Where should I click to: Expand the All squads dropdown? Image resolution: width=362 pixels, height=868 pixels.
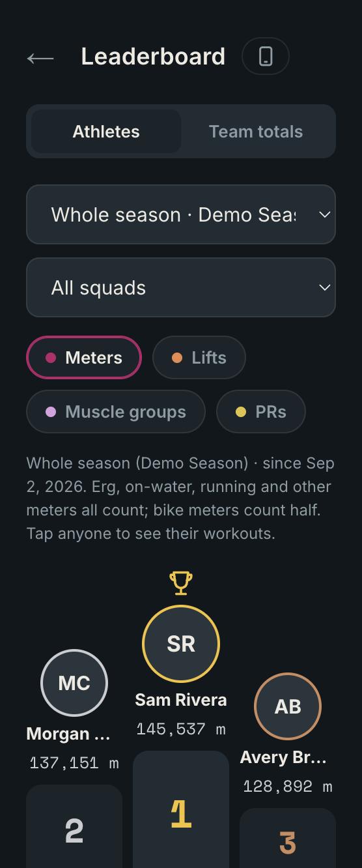coord(181,287)
